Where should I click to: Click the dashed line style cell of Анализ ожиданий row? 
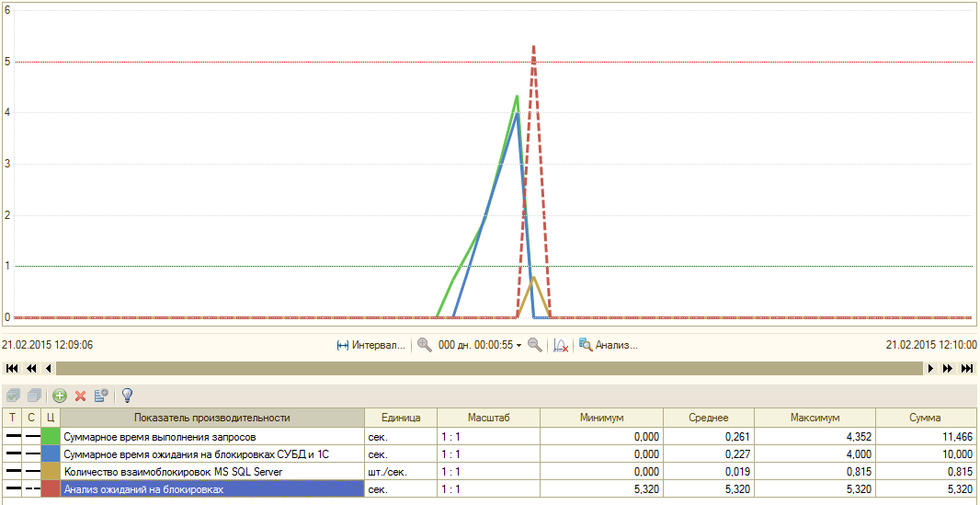(31, 488)
